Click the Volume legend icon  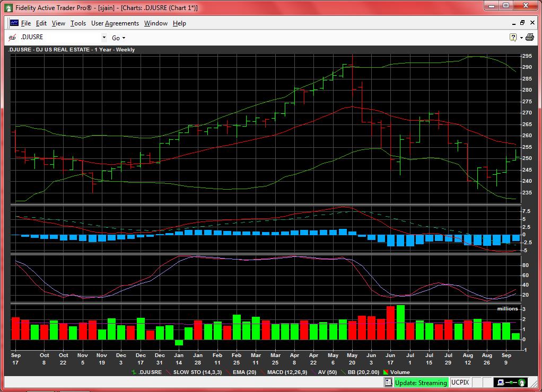(387, 372)
